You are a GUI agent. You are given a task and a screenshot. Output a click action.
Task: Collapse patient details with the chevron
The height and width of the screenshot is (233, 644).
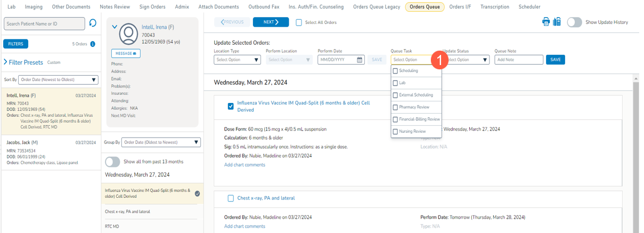[x=115, y=27]
